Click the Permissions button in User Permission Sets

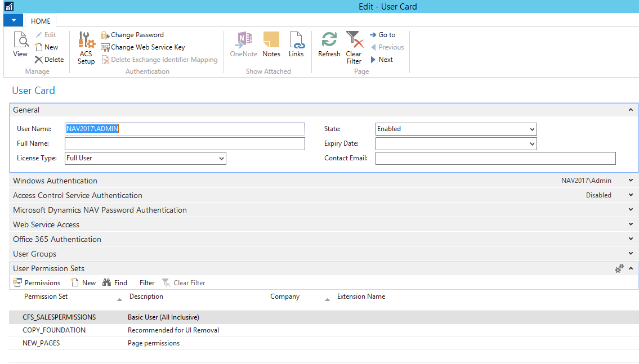tap(37, 283)
